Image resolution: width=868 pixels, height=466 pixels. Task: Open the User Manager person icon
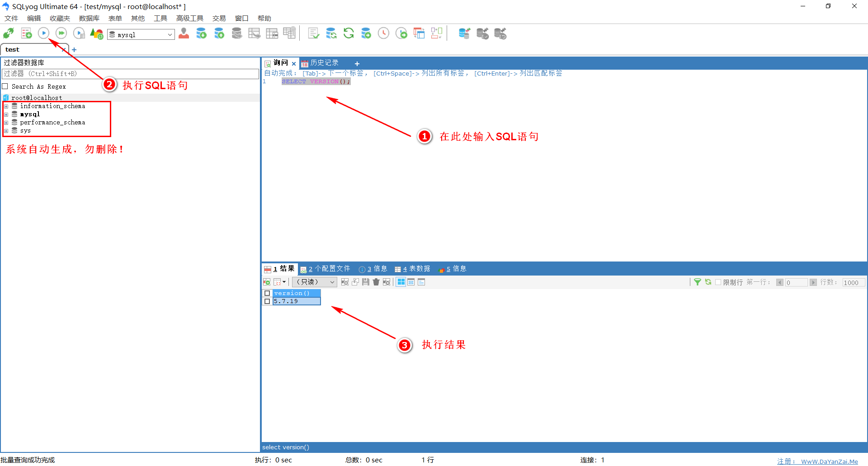pyautogui.click(x=184, y=33)
